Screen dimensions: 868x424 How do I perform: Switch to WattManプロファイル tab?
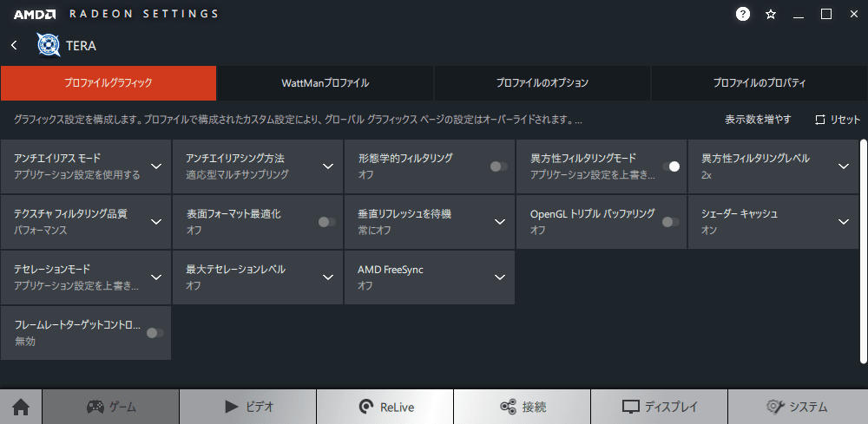pyautogui.click(x=325, y=83)
